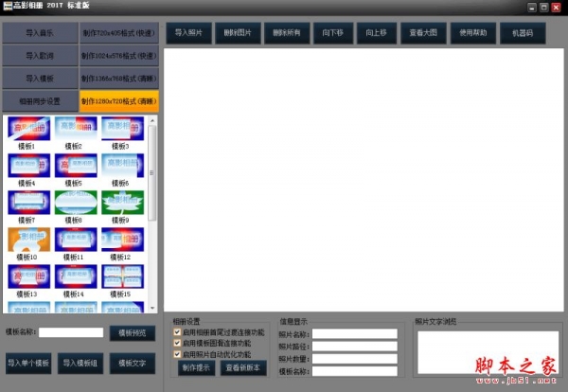Viewport: 568px width, 392px height.
Task: Select template thumbnail 模板6
Action: coord(122,166)
